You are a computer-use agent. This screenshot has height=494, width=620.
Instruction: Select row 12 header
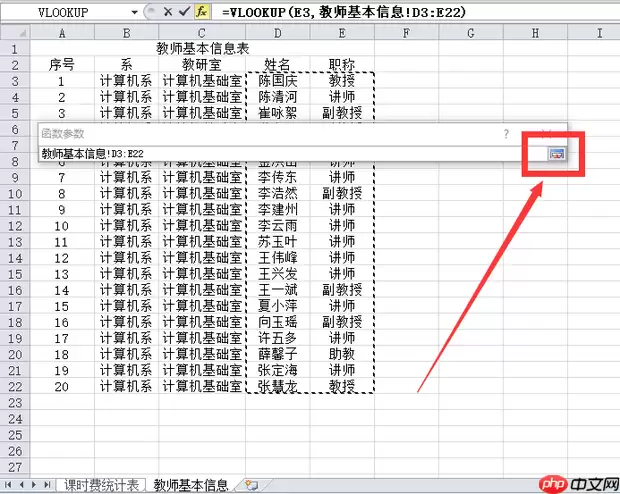coord(15,226)
